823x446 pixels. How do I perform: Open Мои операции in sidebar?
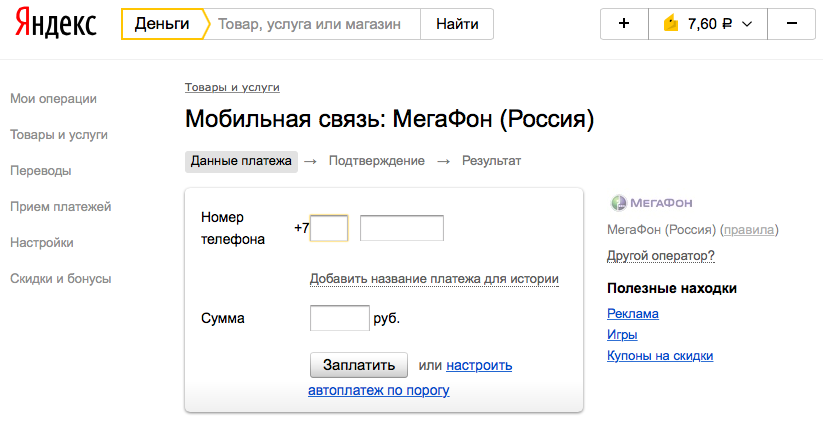point(53,98)
